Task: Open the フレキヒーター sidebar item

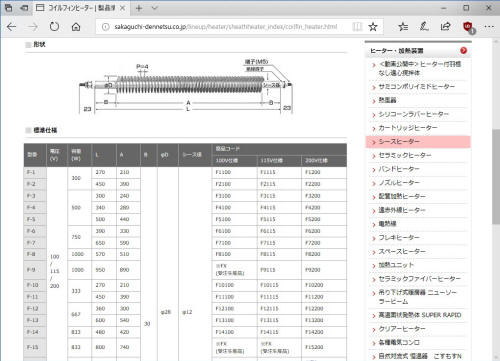Action: pyautogui.click(x=399, y=238)
